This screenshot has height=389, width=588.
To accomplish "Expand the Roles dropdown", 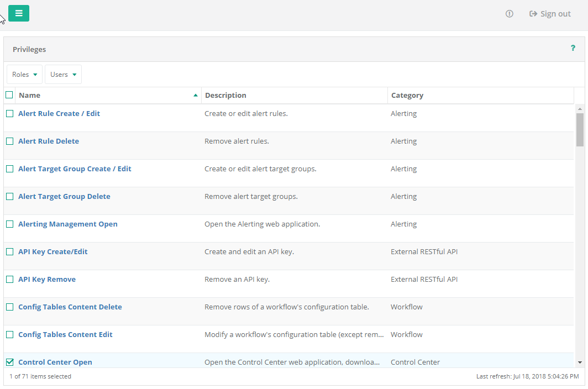I will (x=24, y=75).
